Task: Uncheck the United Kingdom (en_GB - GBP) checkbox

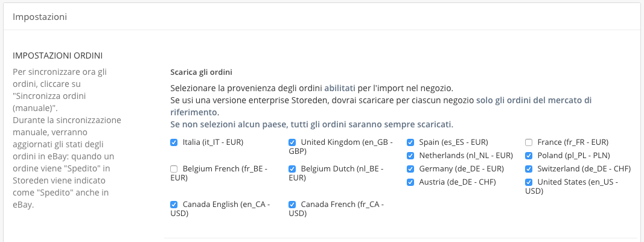Action: click(x=292, y=142)
